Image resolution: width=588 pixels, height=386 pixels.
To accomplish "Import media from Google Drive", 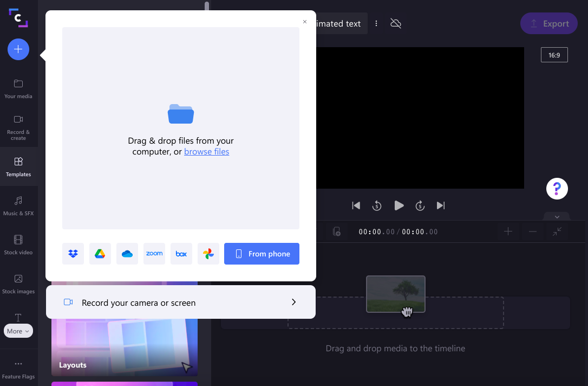I will (x=100, y=253).
